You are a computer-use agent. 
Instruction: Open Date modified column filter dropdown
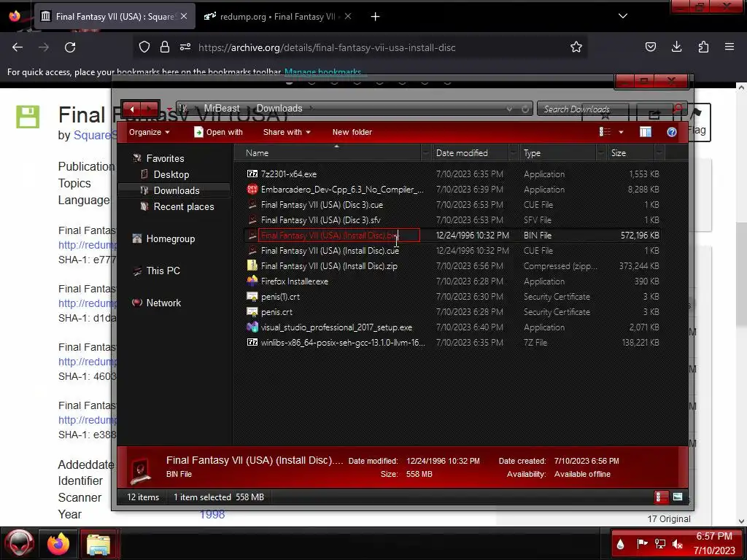coord(513,153)
